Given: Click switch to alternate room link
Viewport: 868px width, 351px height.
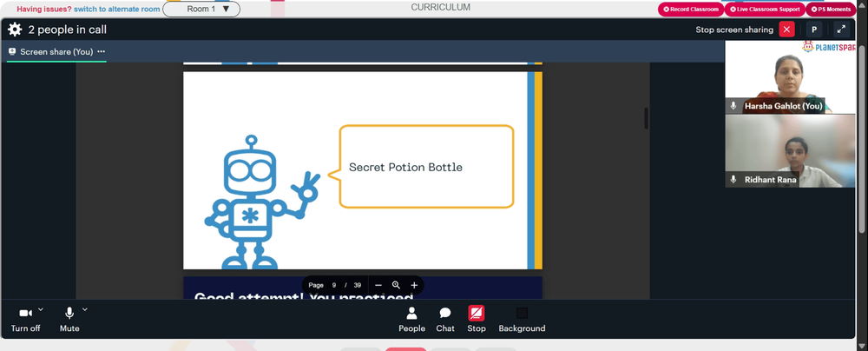Looking at the screenshot, I should [117, 9].
